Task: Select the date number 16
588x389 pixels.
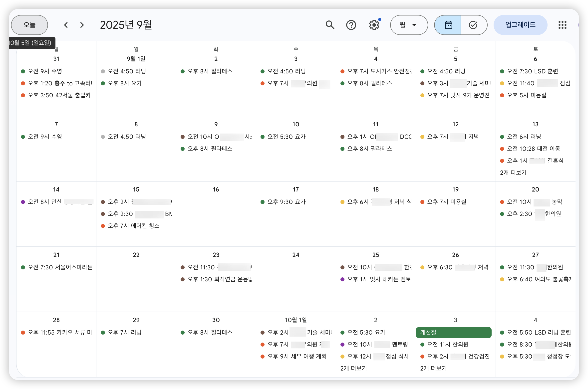Action: pos(216,190)
